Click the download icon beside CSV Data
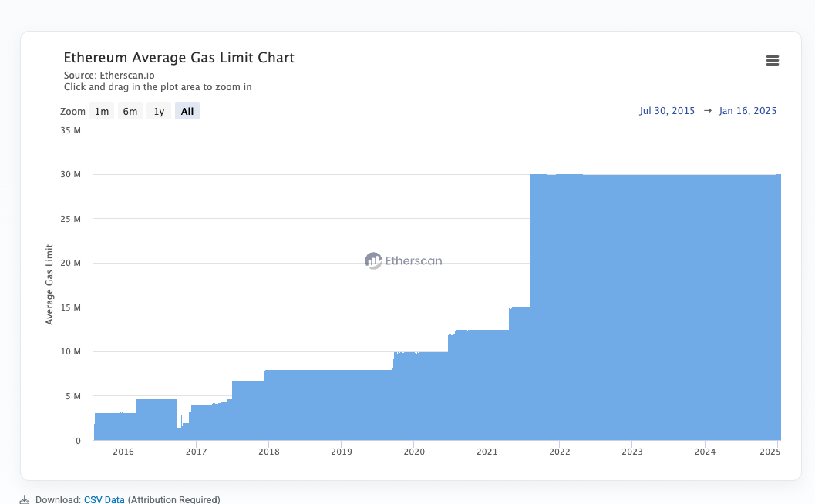 pyautogui.click(x=25, y=500)
